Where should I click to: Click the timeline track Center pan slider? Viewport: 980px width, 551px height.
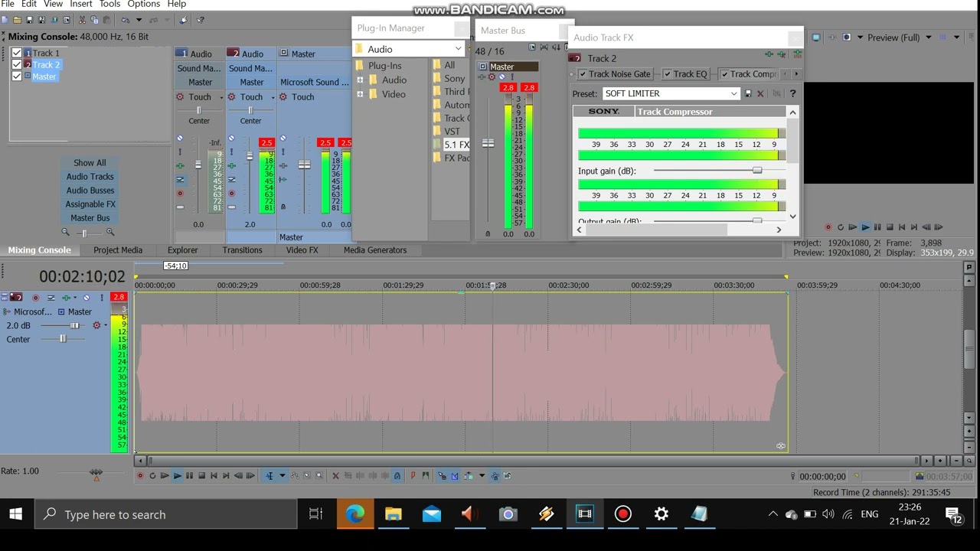(x=63, y=339)
